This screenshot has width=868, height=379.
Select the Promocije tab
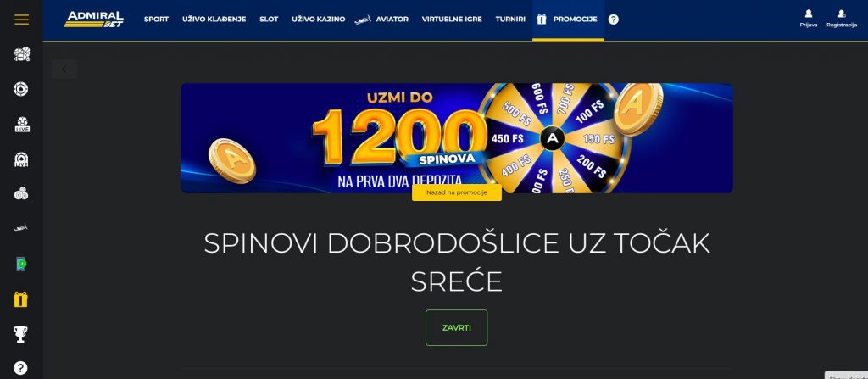[x=568, y=20]
